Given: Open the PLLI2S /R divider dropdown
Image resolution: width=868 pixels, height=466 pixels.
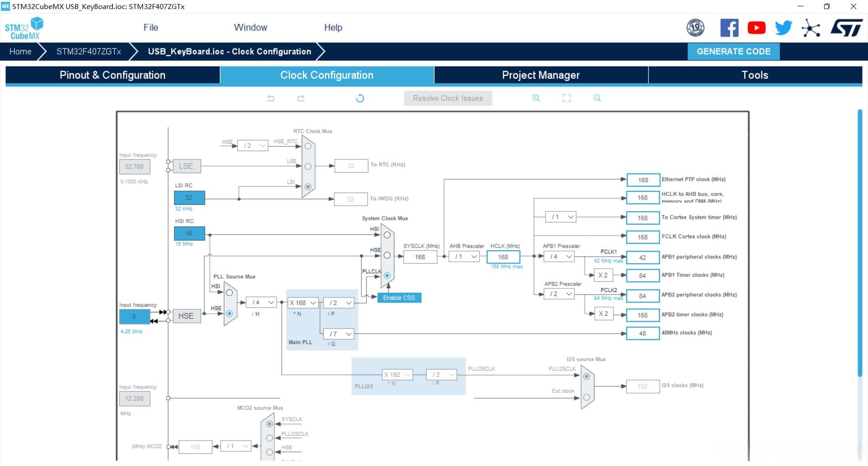Looking at the screenshot, I should 442,375.
